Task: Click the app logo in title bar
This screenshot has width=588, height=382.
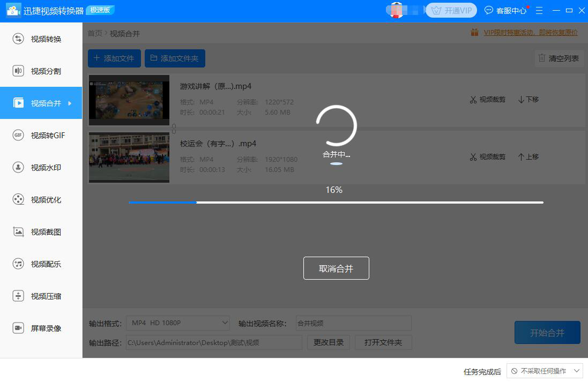Action: point(13,11)
